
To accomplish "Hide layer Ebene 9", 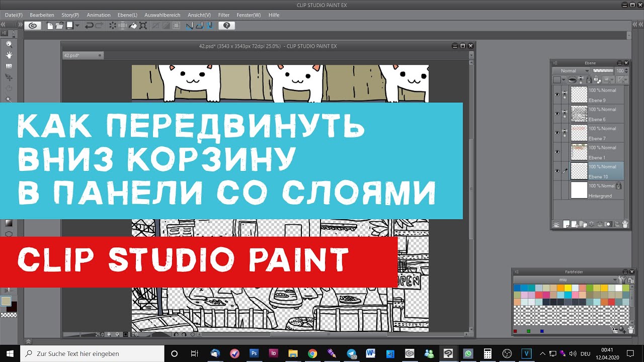I will coord(557,95).
